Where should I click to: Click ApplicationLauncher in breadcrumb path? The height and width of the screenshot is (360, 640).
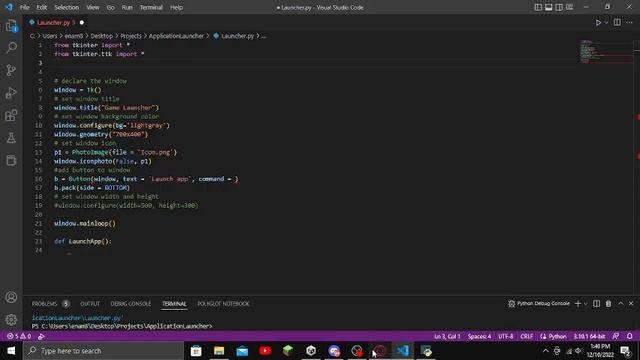176,36
